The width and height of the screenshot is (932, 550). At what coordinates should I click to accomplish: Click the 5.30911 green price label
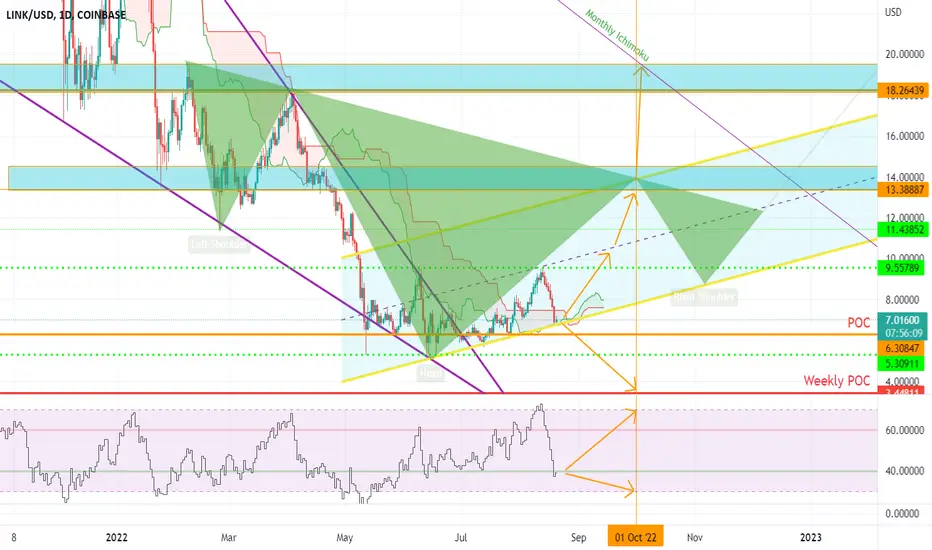tap(902, 363)
